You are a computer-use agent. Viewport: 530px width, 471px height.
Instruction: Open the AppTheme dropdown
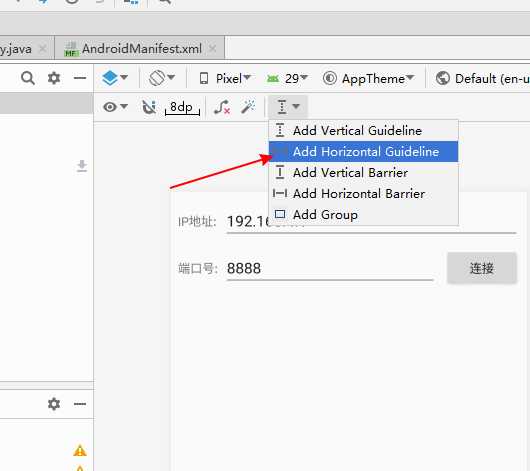click(x=368, y=78)
